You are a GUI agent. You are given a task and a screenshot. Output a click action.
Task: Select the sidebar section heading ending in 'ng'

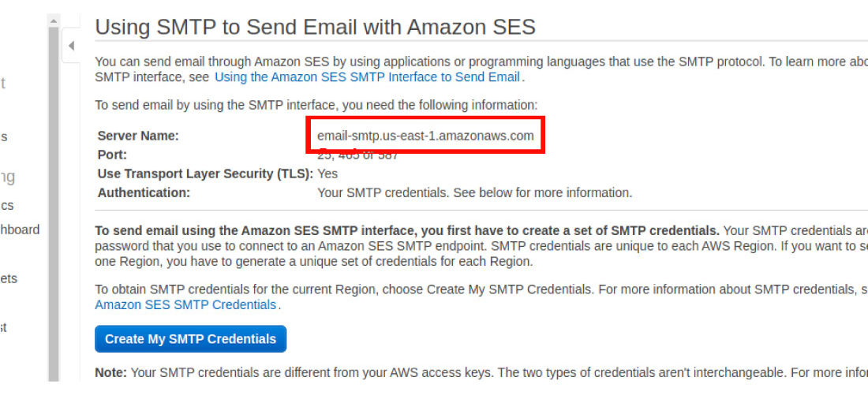pyautogui.click(x=8, y=177)
